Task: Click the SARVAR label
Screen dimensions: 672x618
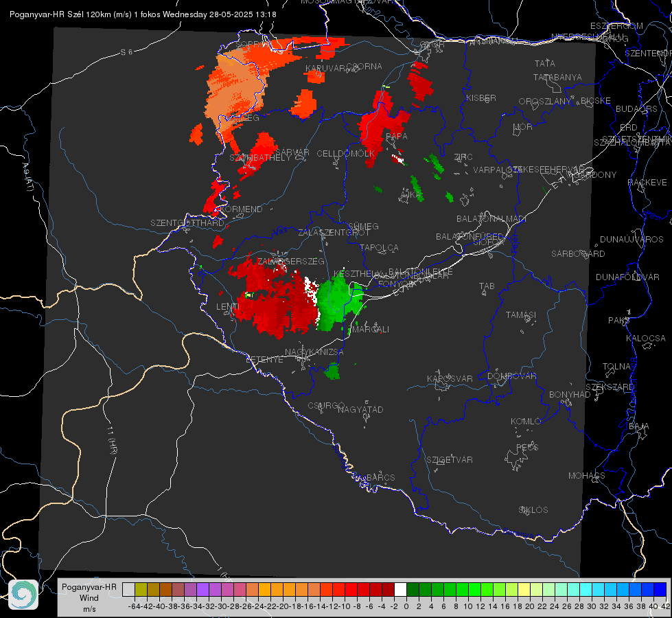Action: 292,152
